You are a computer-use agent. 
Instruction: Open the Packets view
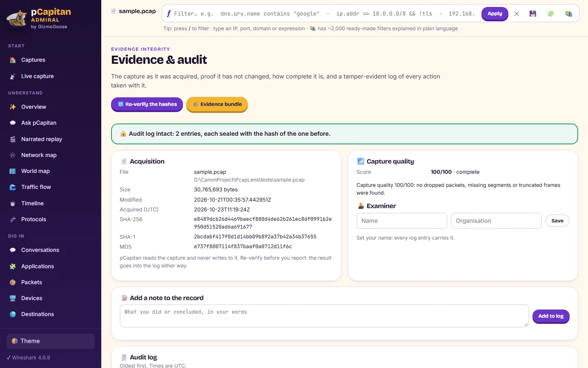tap(51, 283)
